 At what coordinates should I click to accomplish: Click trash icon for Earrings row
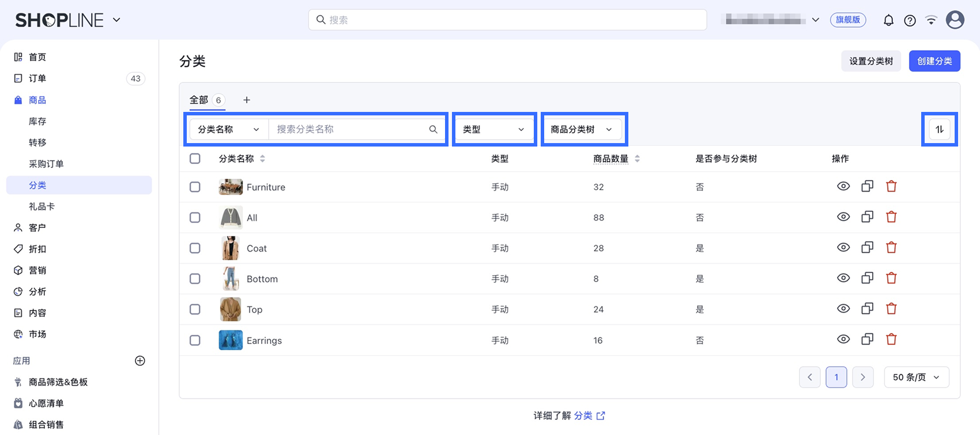pos(891,339)
